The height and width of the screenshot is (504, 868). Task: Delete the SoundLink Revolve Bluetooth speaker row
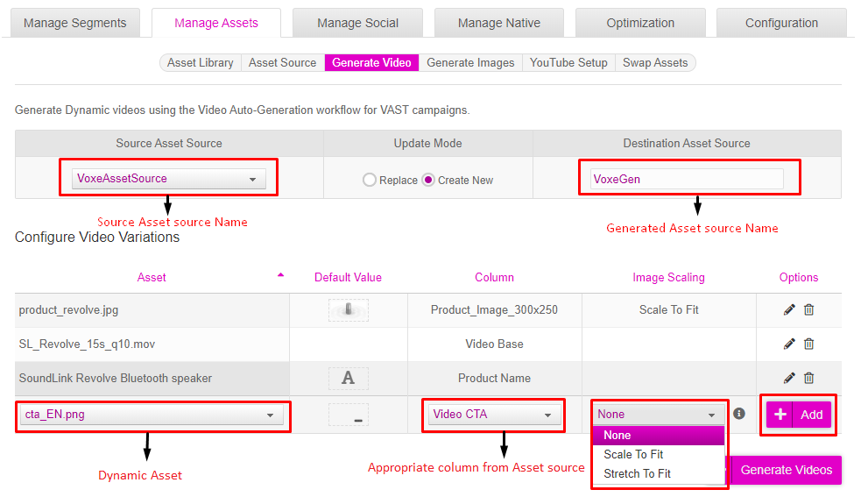(x=808, y=378)
